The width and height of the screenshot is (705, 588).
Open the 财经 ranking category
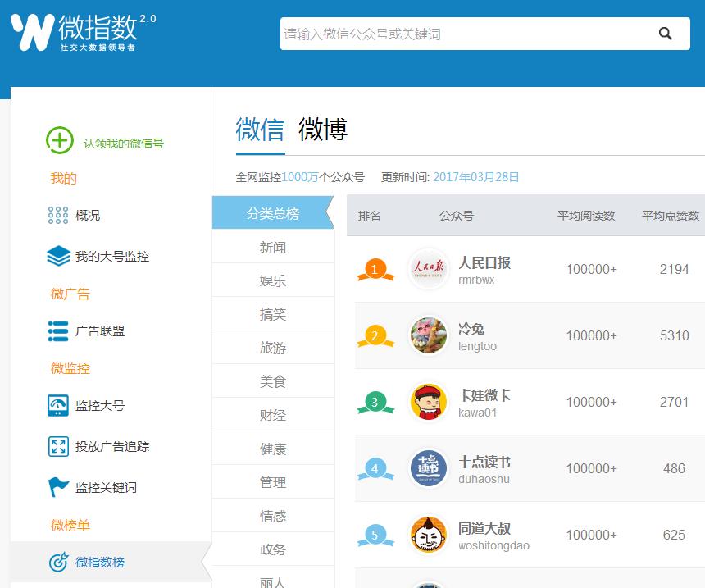[x=272, y=414]
